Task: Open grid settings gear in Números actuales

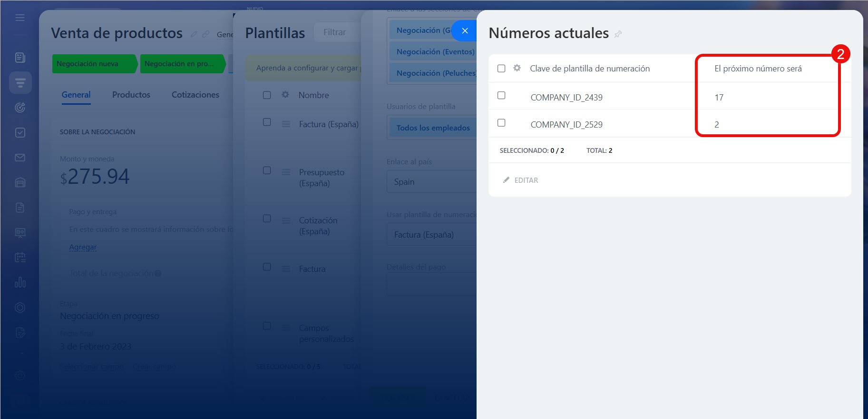Action: click(x=517, y=68)
